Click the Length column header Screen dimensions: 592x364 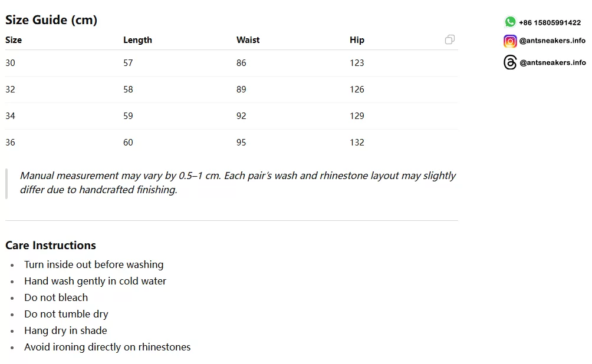(x=137, y=40)
